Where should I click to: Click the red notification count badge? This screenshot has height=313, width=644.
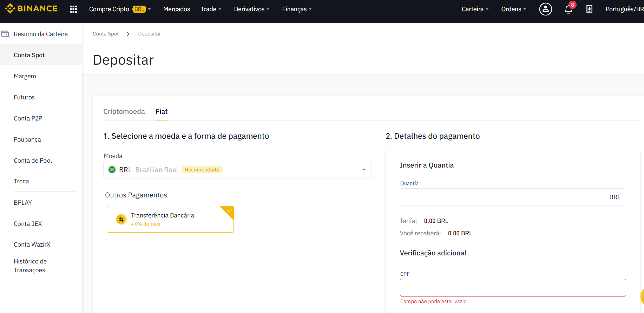[572, 5]
